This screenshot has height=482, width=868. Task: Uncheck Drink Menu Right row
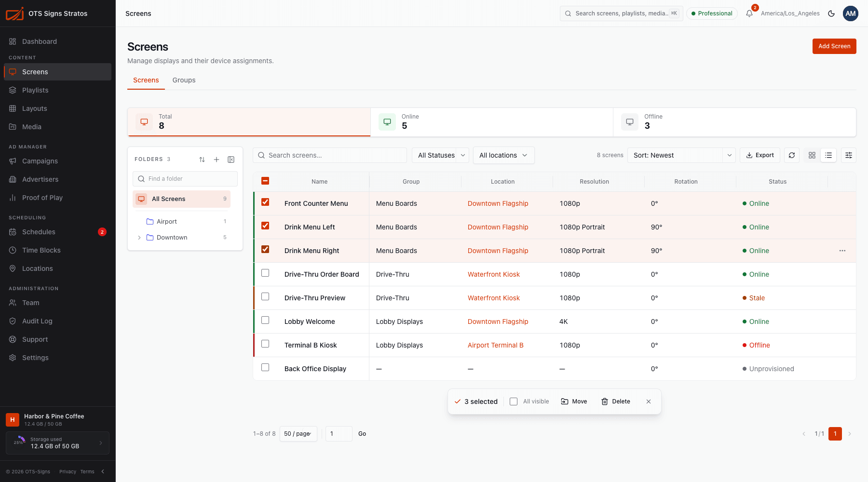(x=265, y=249)
